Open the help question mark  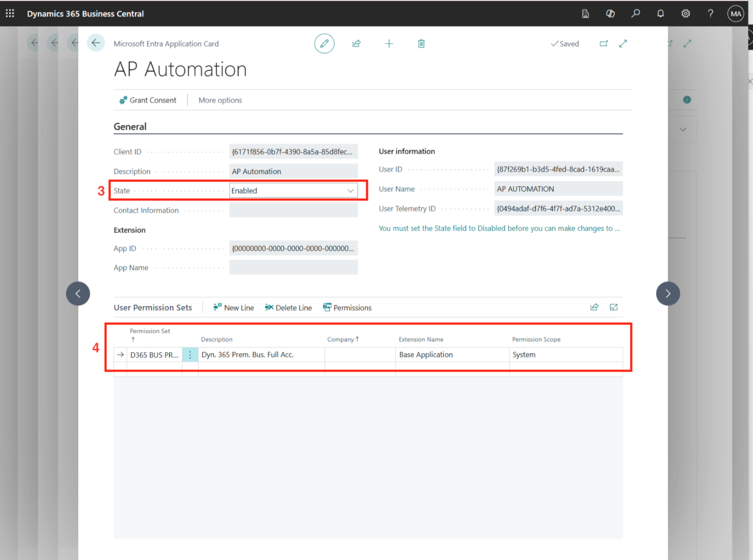710,13
